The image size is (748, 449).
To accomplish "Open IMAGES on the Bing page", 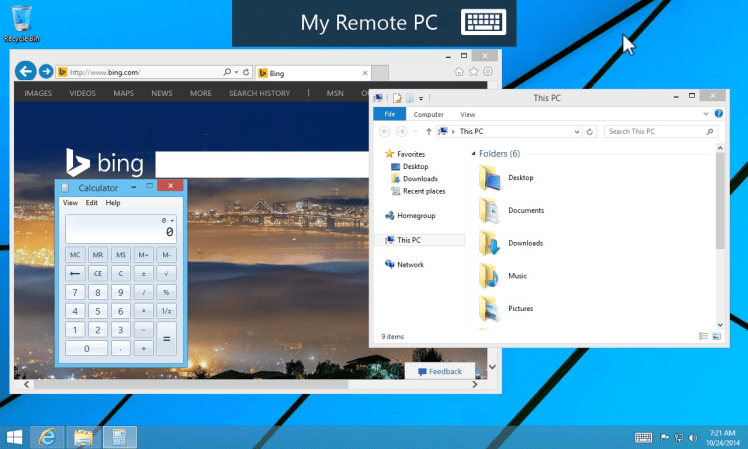I will tap(38, 93).
